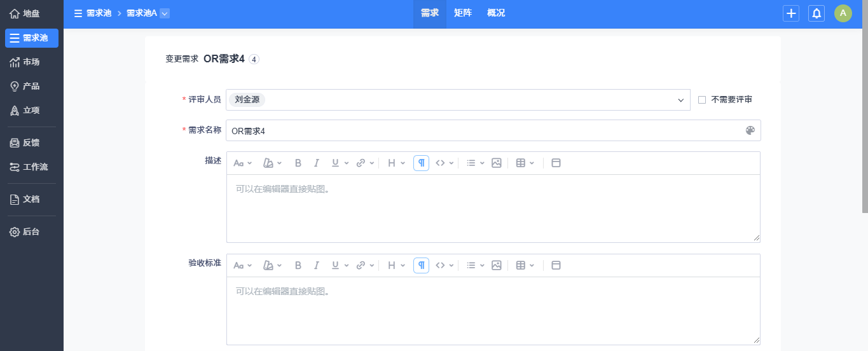
Task: Open table menu in 描述 toolbar
Action: (525, 163)
